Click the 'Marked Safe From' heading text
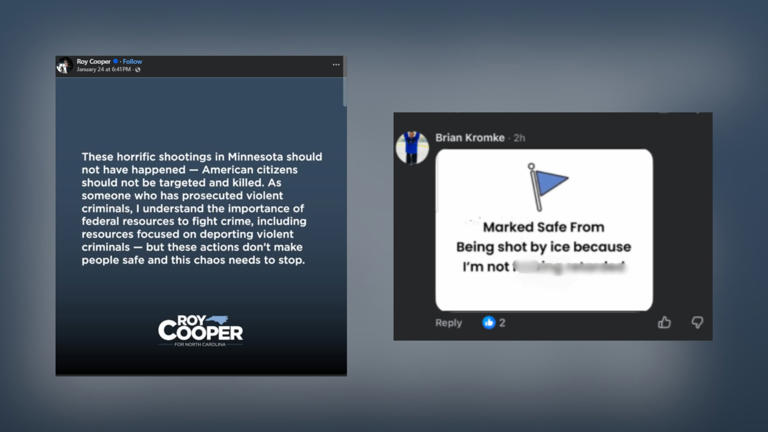768x432 pixels. click(x=544, y=228)
